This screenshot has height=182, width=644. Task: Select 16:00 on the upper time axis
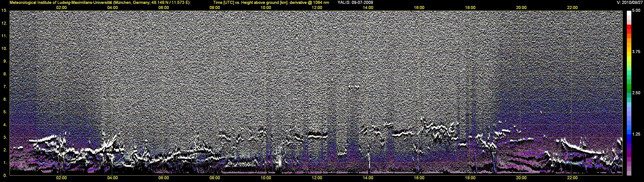click(419, 7)
